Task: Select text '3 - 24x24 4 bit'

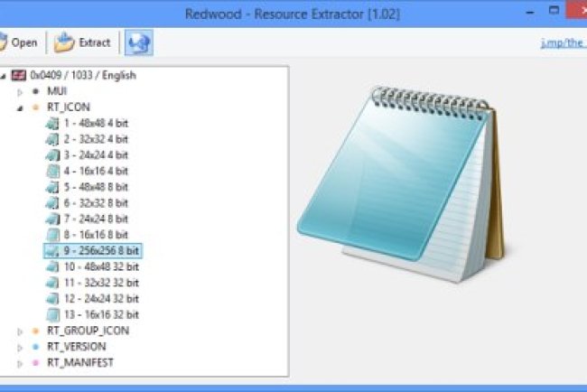Action: 96,155
